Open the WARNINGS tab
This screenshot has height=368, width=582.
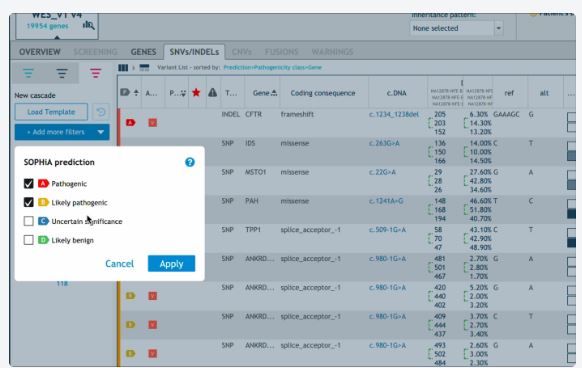(x=332, y=52)
